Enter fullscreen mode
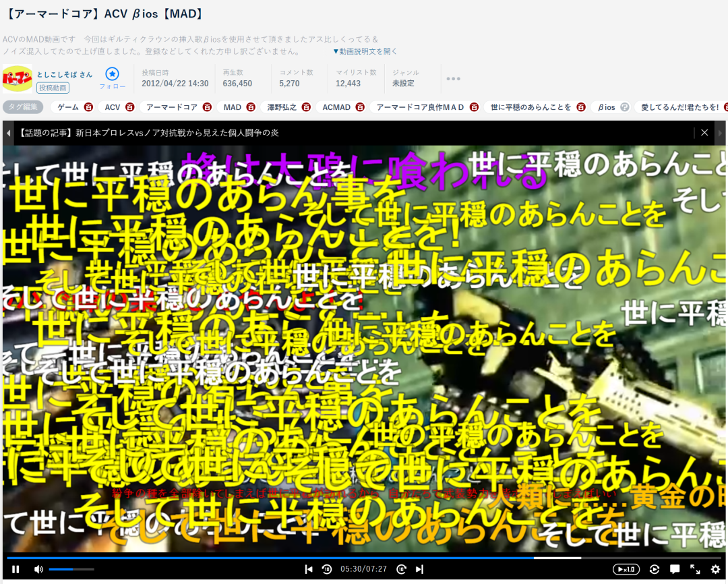Image resolution: width=728 pixels, height=584 pixels. (x=695, y=569)
